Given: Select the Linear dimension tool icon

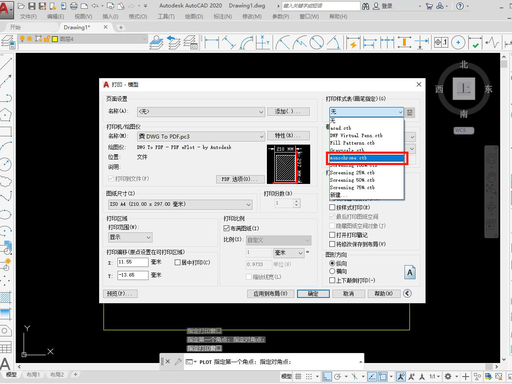Looking at the screenshot, I should [x=212, y=43].
